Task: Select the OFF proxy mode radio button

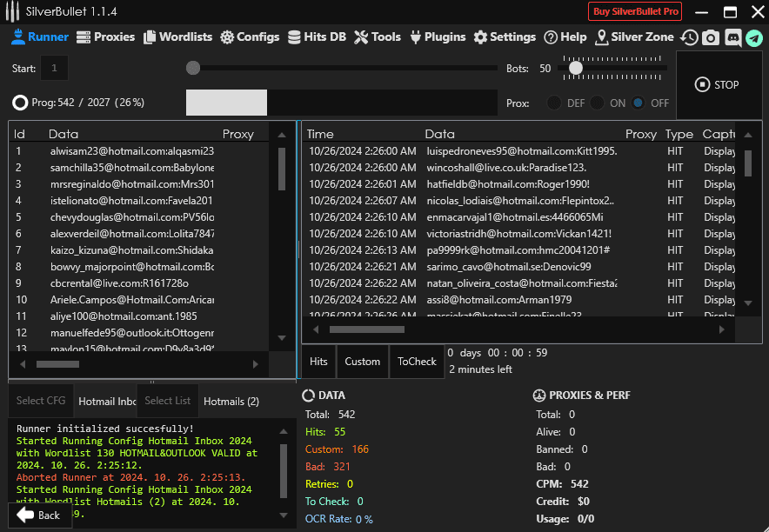Action: click(x=639, y=103)
